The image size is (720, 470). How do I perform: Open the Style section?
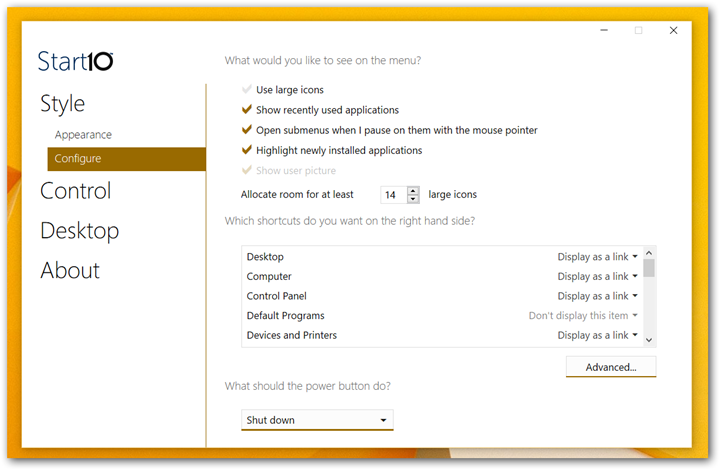(62, 104)
